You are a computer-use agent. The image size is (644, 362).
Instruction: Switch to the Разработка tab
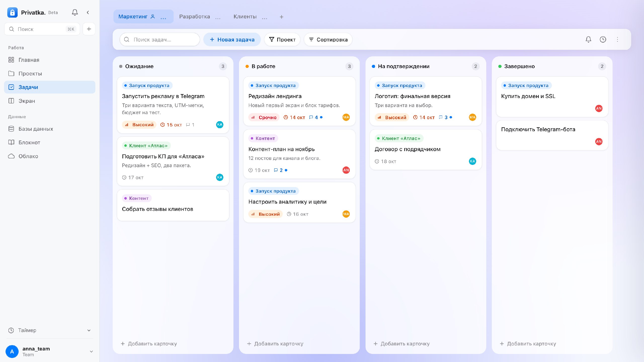tap(194, 17)
